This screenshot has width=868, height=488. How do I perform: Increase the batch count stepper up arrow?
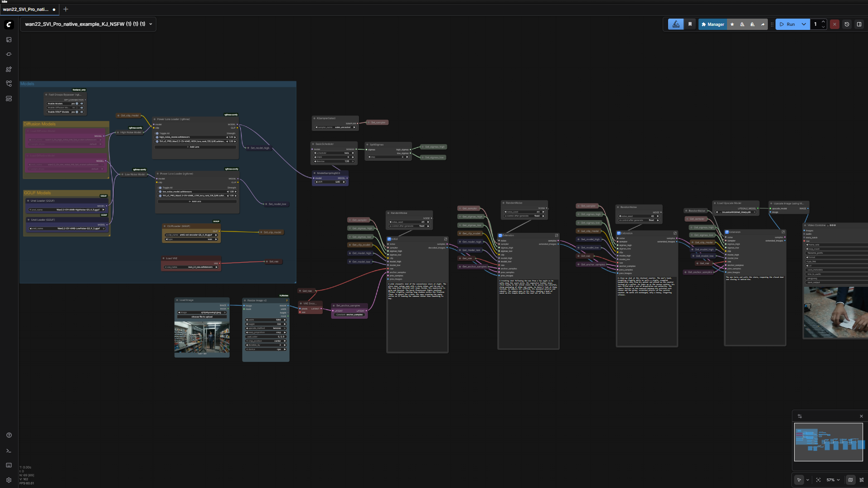(x=823, y=22)
